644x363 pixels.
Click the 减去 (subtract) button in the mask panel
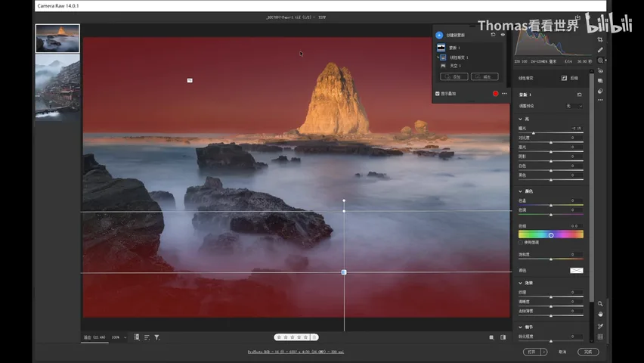[x=485, y=76]
